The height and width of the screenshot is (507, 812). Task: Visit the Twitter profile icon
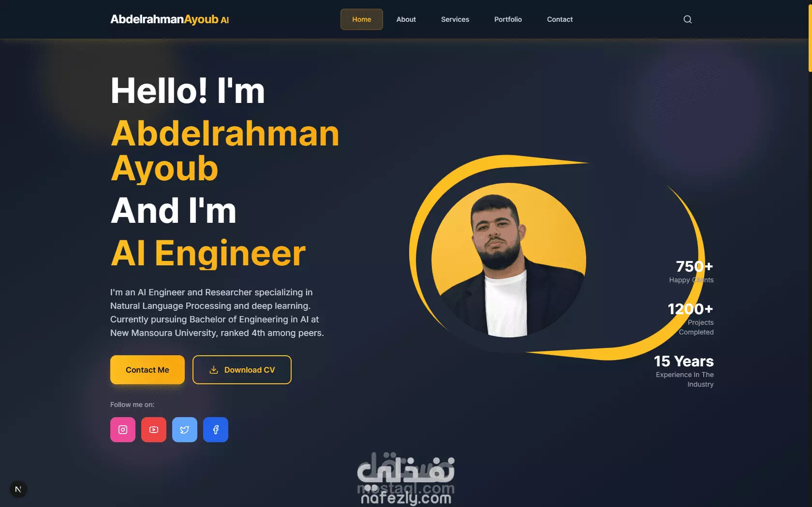coord(185,430)
